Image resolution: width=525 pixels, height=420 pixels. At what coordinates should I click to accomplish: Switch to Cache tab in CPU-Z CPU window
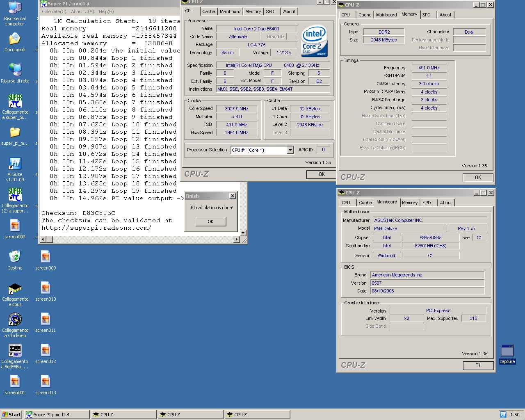(x=208, y=11)
